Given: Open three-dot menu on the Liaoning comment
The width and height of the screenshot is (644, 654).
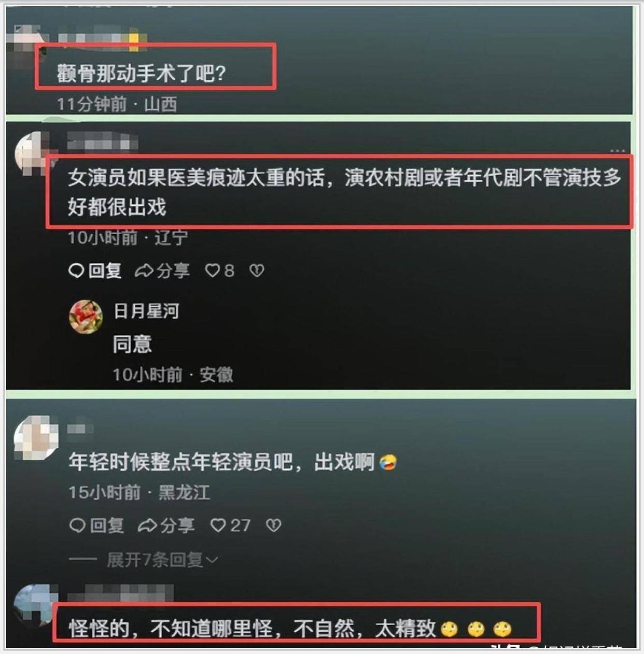Looking at the screenshot, I should pos(617,151).
